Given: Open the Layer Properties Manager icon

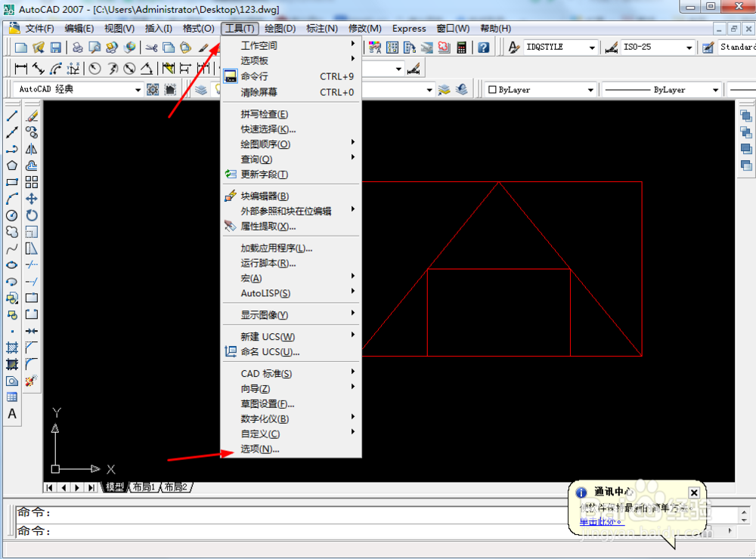Looking at the screenshot, I should [x=201, y=90].
